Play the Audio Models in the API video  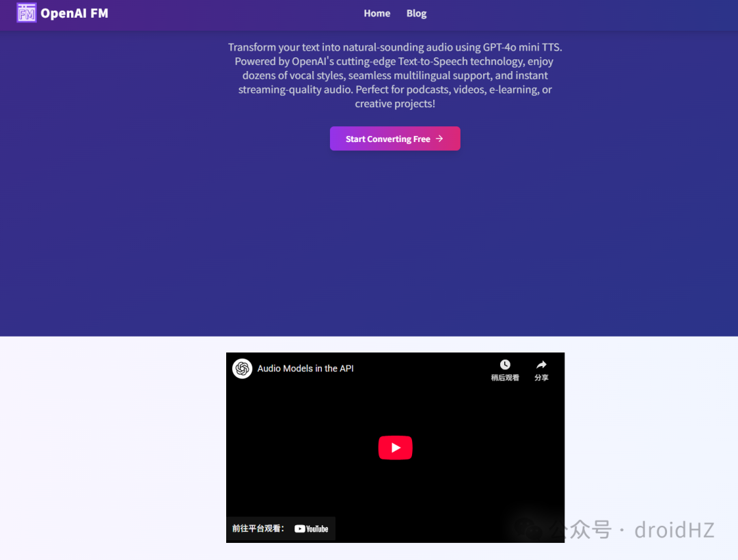coord(395,447)
